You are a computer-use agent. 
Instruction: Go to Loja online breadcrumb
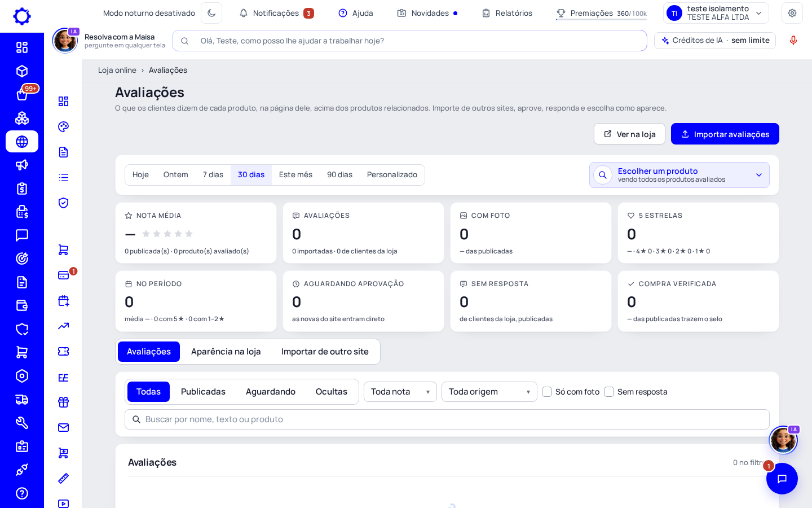click(x=117, y=70)
